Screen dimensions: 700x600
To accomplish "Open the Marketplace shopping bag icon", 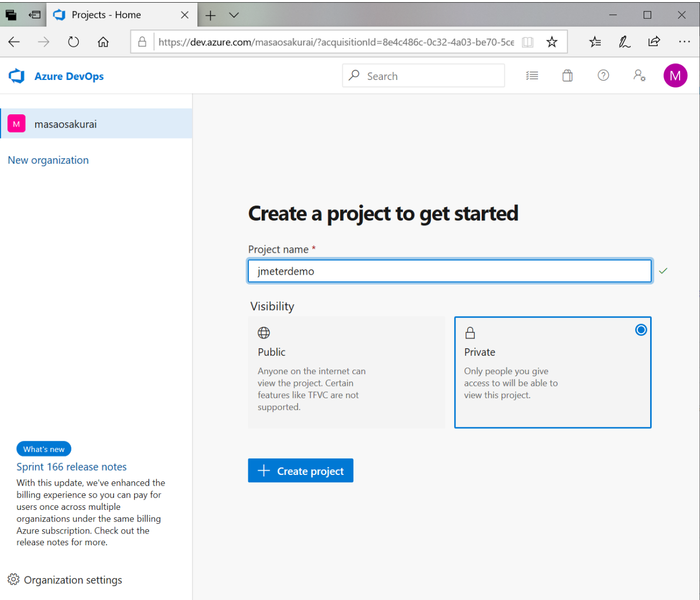I will pos(567,76).
